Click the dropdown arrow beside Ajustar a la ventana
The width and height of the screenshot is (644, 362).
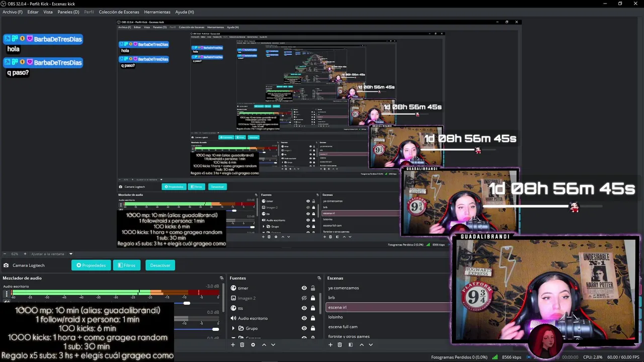70,254
